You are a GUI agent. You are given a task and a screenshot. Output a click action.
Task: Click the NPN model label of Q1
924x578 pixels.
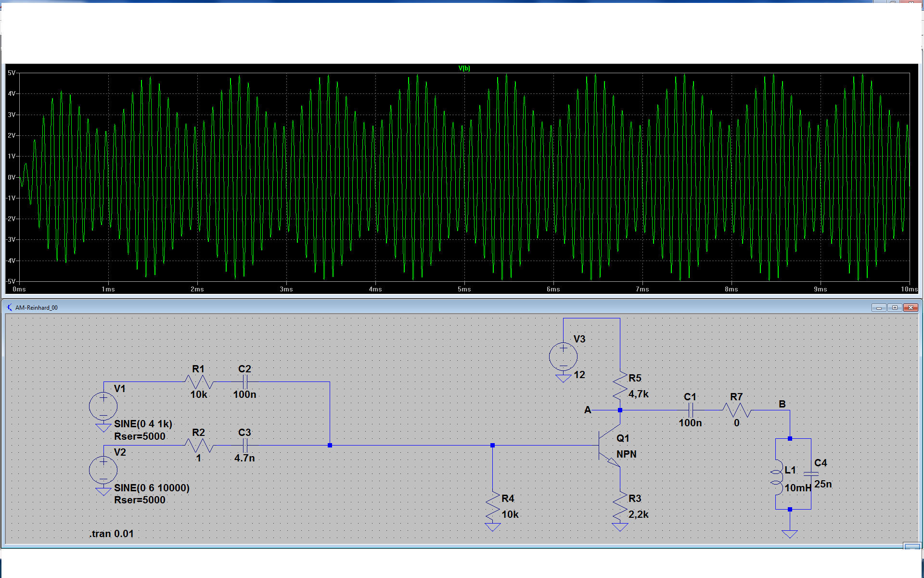pos(627,454)
